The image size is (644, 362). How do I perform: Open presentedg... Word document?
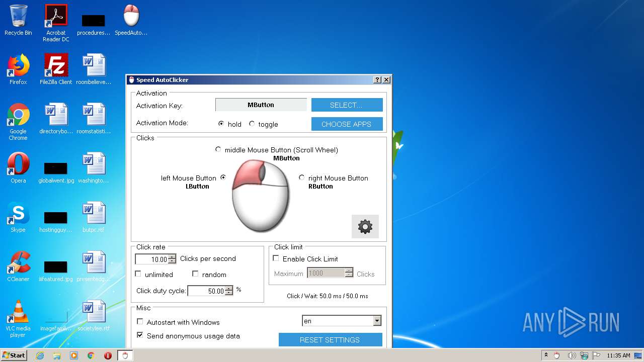point(94,266)
